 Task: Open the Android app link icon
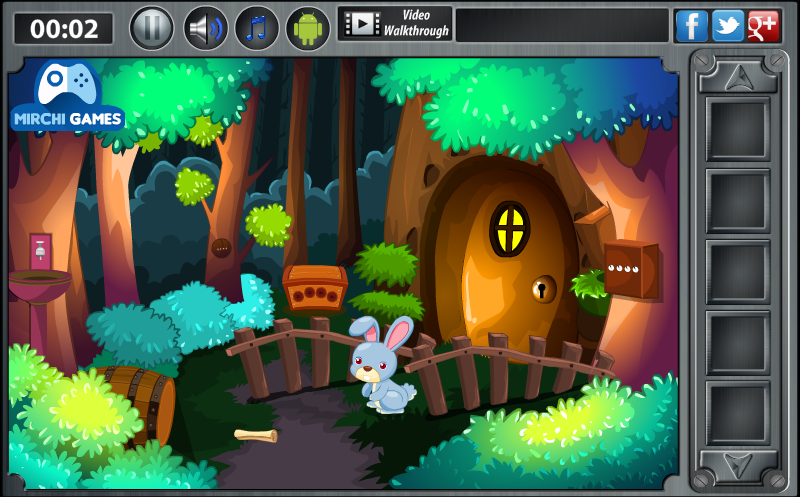[x=308, y=28]
